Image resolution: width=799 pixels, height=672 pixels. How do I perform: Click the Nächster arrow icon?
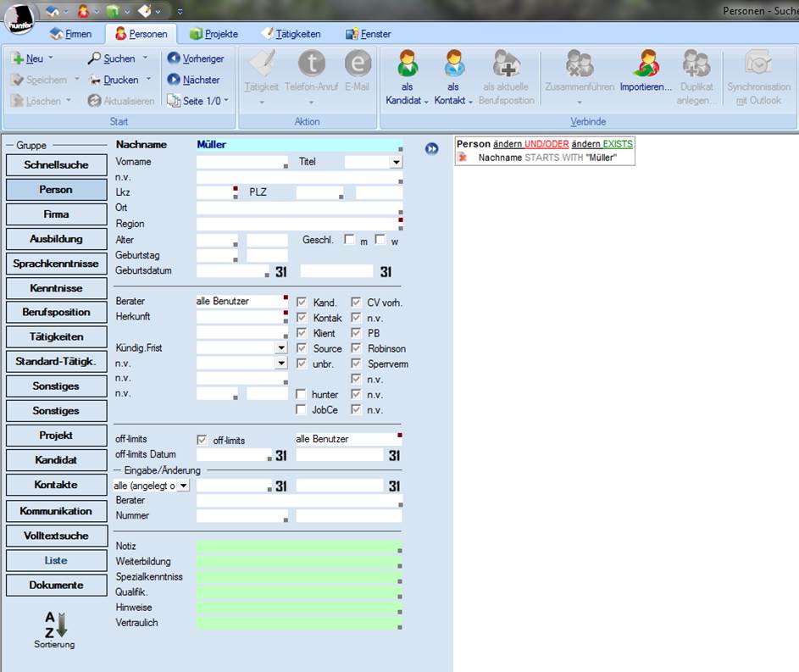coord(174,80)
